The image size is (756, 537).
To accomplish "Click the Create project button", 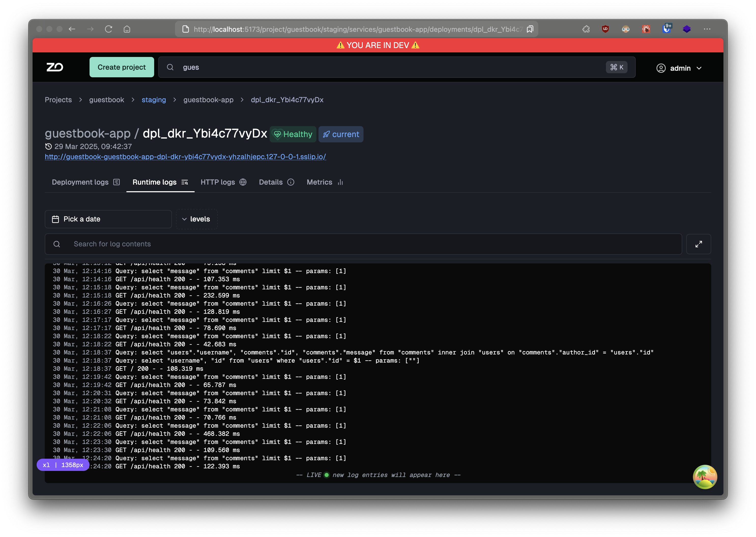I will click(121, 67).
